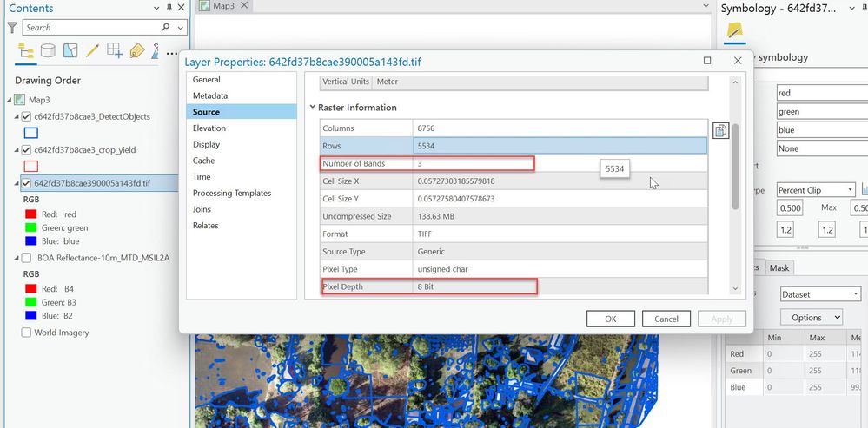
Task: Click the 0.500 Min percent clip field
Action: tap(790, 207)
